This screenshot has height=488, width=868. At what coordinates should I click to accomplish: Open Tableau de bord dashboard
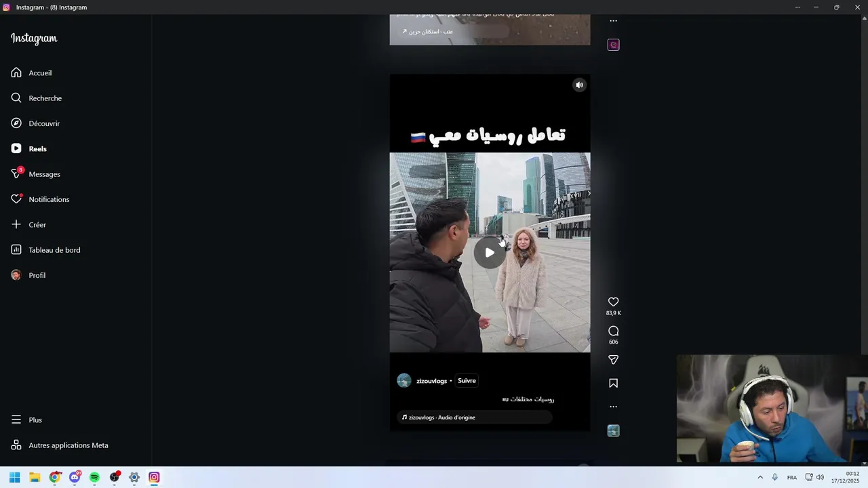click(45, 250)
